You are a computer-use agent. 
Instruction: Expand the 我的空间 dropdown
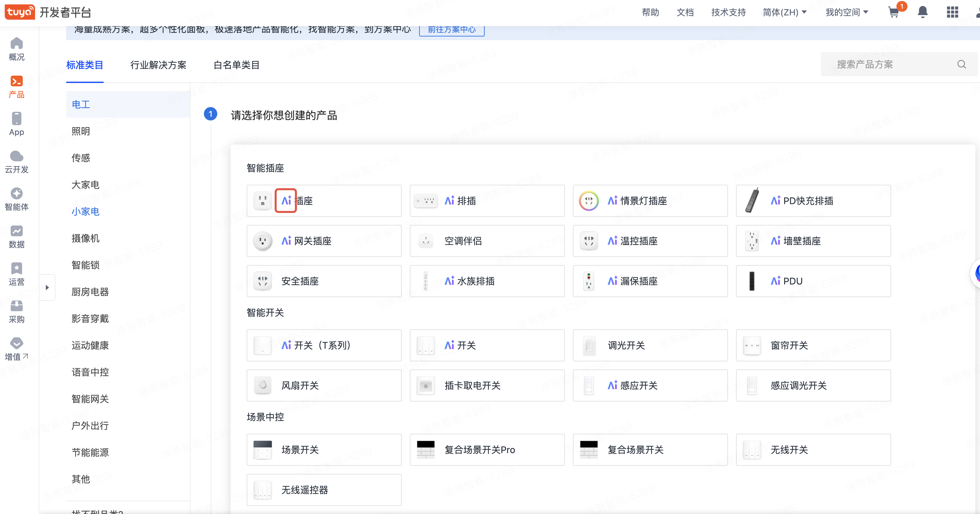[846, 13]
